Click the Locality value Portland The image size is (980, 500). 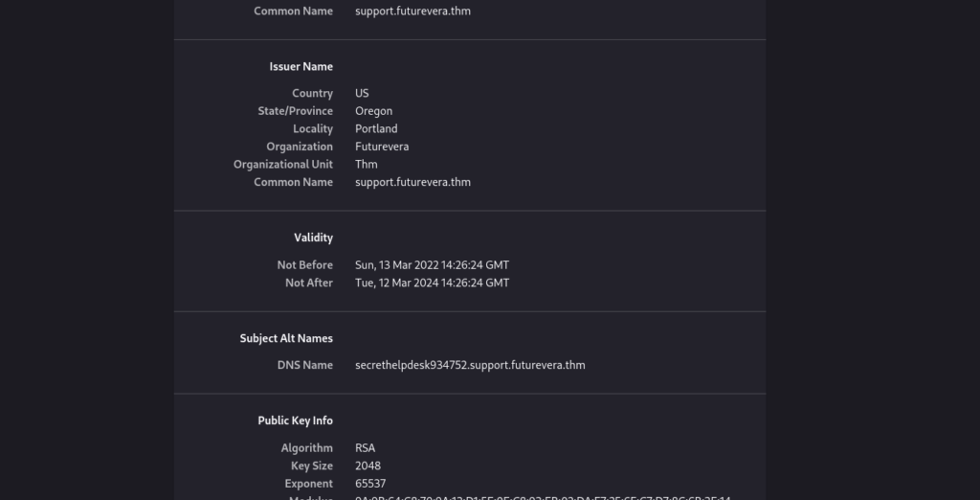[376, 129]
